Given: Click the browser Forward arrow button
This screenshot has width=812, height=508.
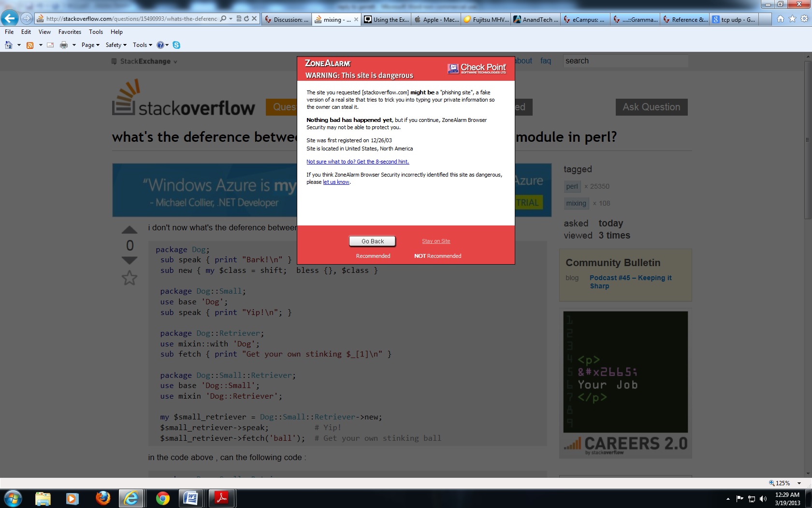Looking at the screenshot, I should coord(27,19).
